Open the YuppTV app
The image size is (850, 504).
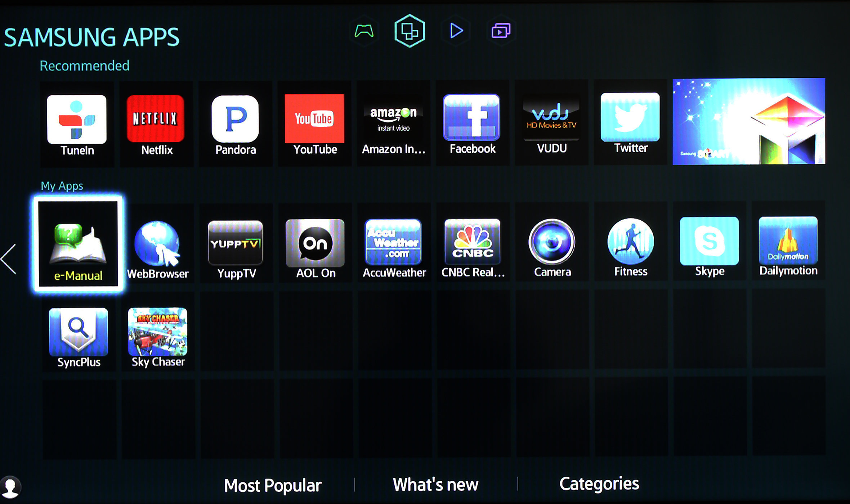click(x=236, y=244)
